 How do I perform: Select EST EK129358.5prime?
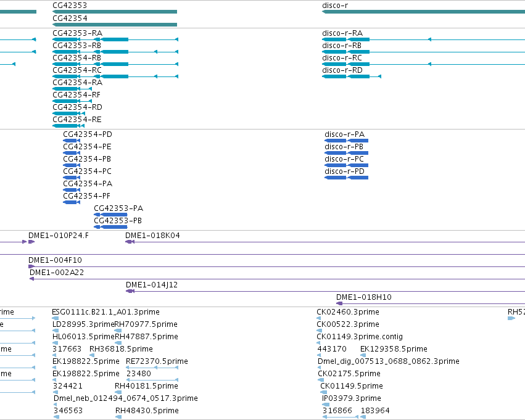click(x=394, y=349)
